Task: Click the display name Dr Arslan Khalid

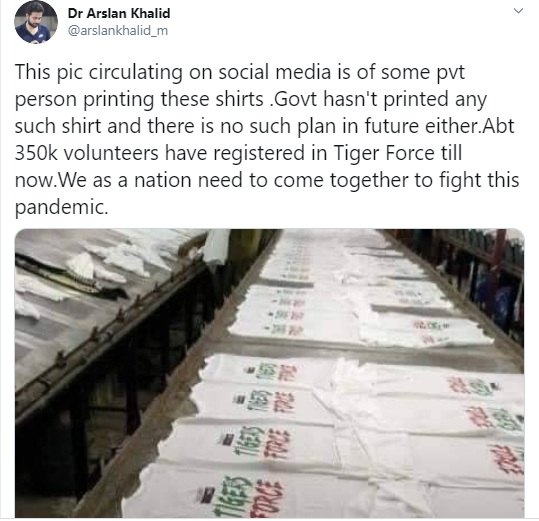Action: [119, 13]
